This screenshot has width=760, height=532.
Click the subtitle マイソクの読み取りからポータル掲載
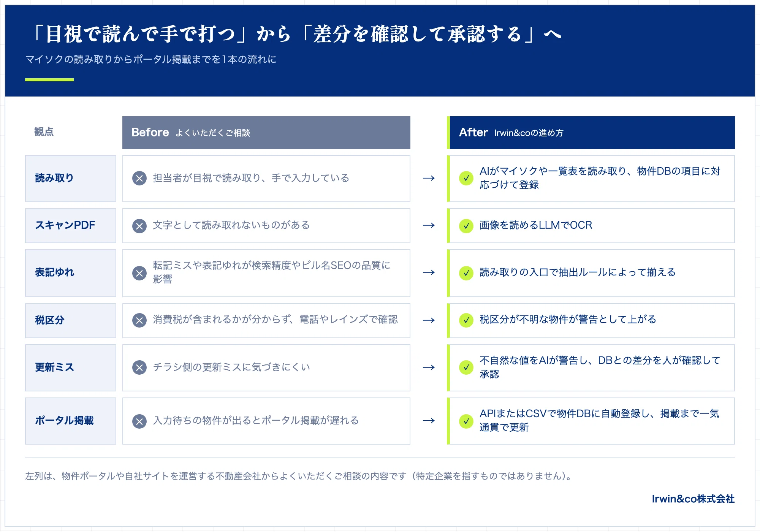tap(151, 59)
